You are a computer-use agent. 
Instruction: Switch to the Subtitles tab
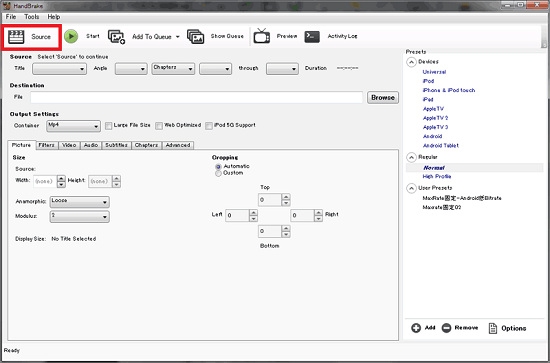point(116,145)
